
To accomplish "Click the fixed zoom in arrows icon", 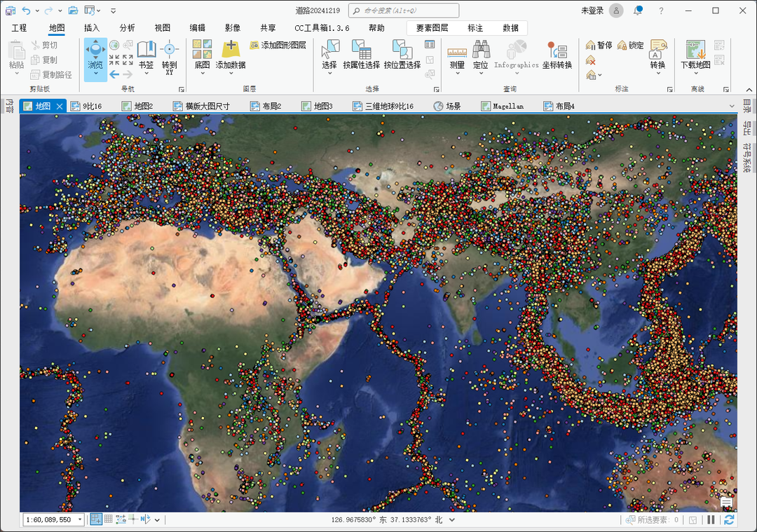I will pyautogui.click(x=114, y=60).
